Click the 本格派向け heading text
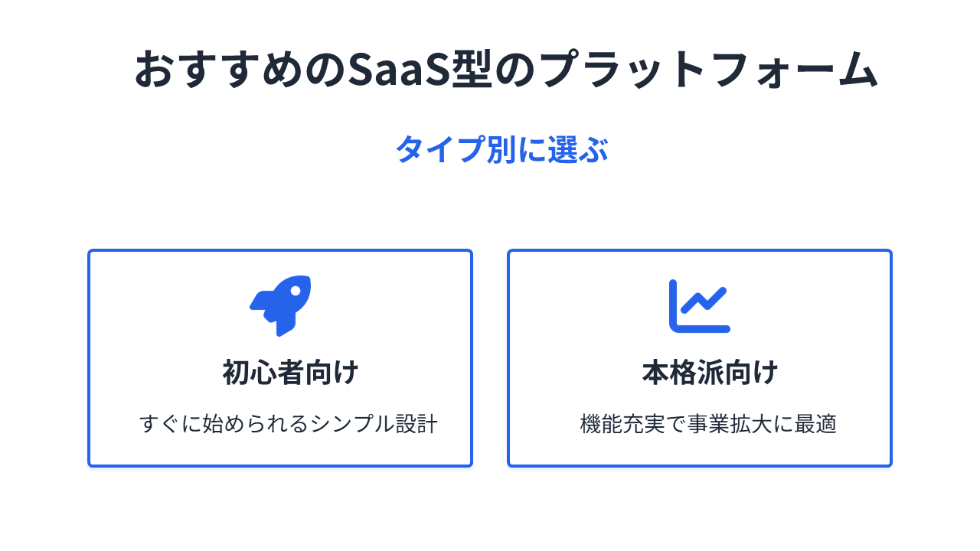 710,373
